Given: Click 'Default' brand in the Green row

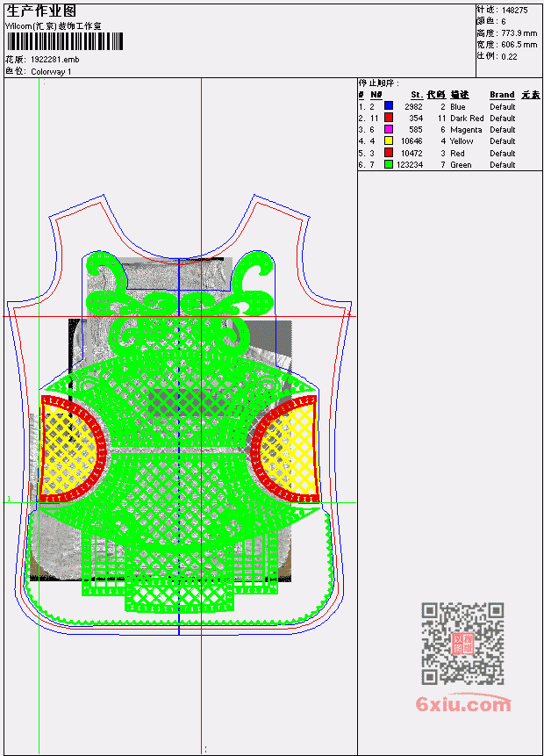Looking at the screenshot, I should coord(503,165).
